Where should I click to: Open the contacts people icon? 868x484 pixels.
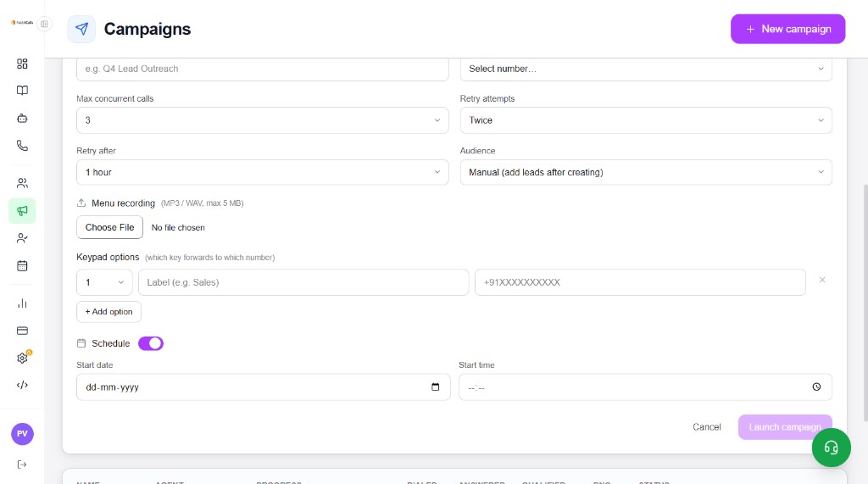22,183
